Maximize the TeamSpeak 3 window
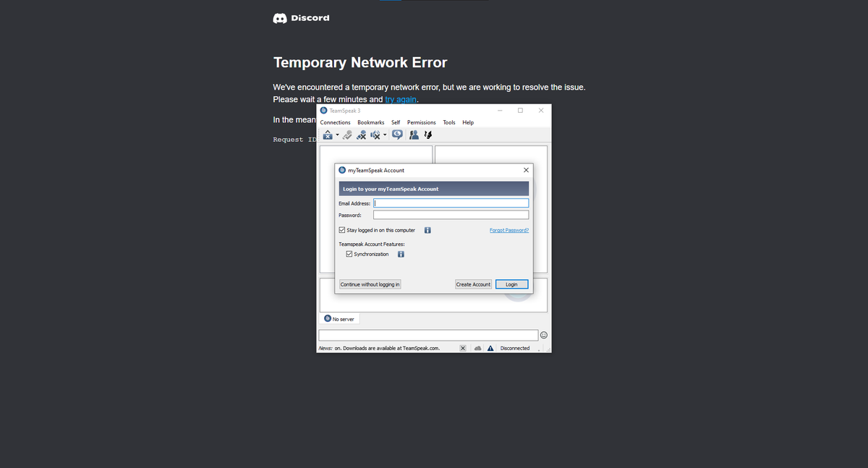Screen dimensions: 868x468 pyautogui.click(x=520, y=110)
